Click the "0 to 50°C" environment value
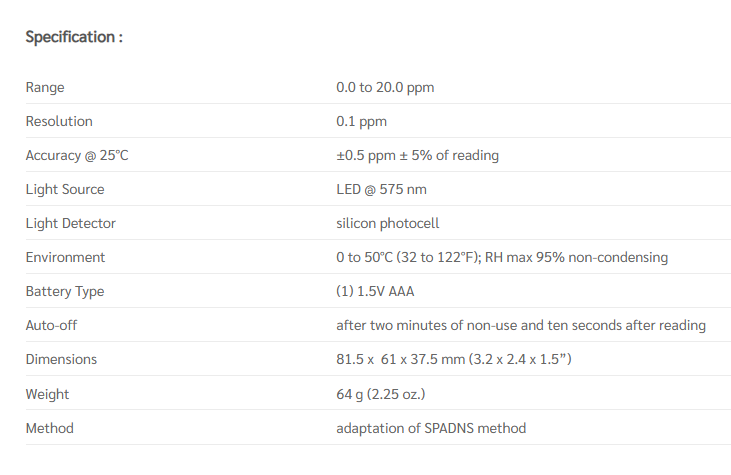Viewport: 731px width, 475px height. pyautogui.click(x=366, y=258)
